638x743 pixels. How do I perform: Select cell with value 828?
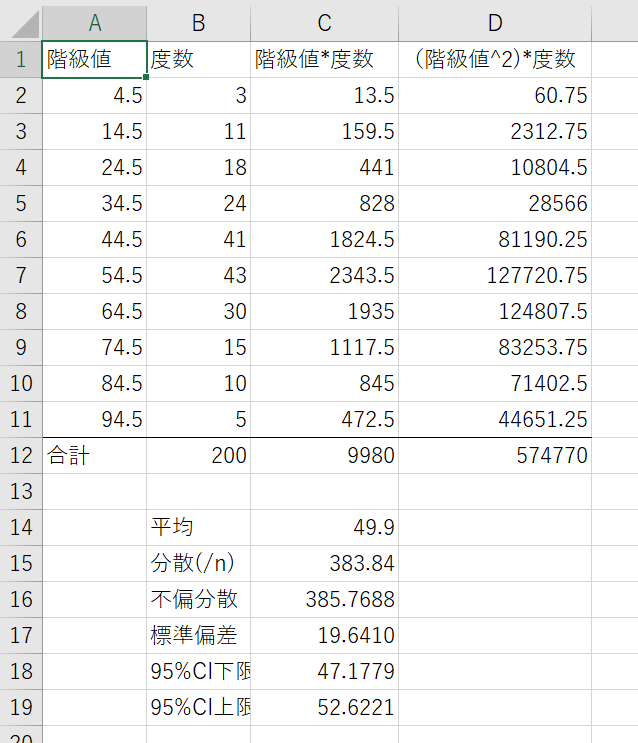pos(324,203)
